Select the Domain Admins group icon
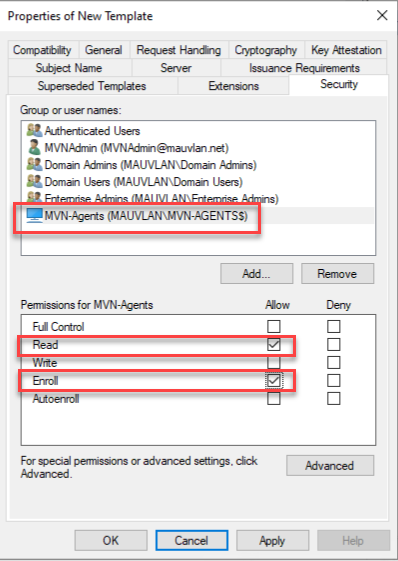398x561 pixels. click(x=35, y=164)
